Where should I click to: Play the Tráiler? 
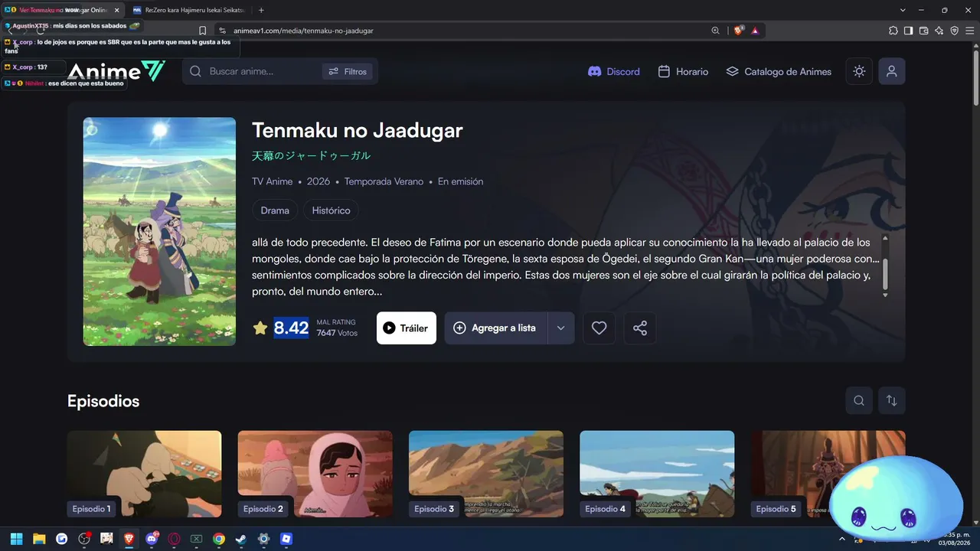tap(407, 328)
